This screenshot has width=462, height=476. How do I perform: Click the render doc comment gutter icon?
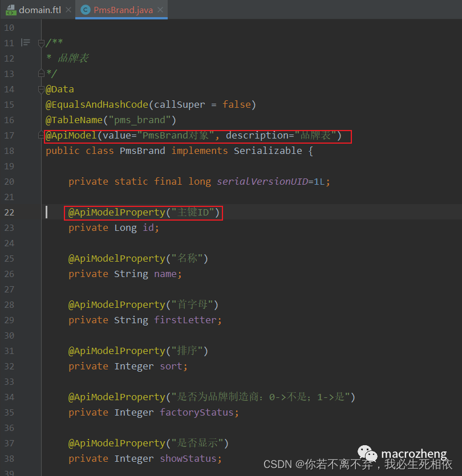point(26,43)
